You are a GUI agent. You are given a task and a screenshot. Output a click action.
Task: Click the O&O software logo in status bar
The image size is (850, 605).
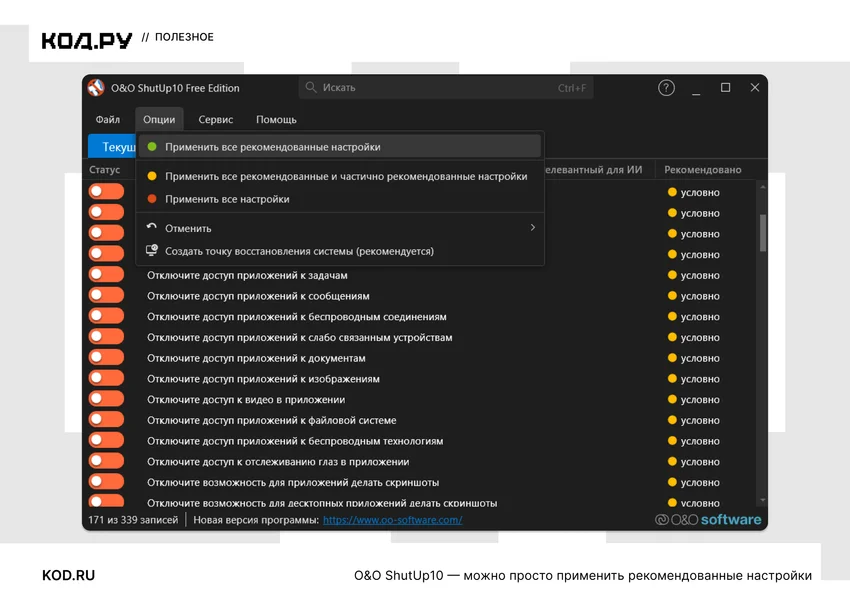click(x=708, y=519)
